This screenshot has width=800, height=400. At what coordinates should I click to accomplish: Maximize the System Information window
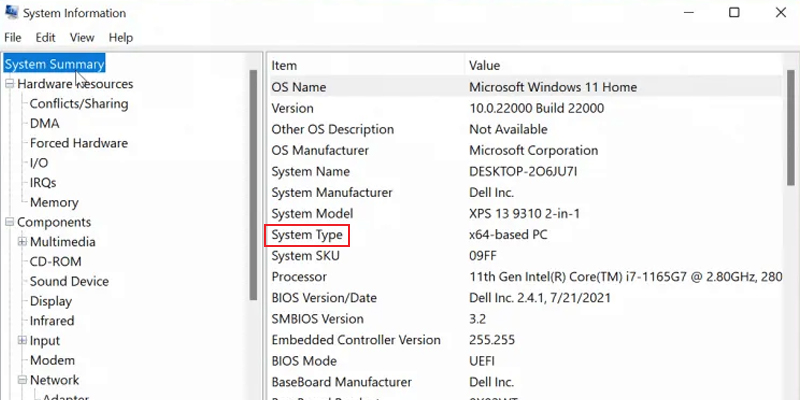point(734,12)
